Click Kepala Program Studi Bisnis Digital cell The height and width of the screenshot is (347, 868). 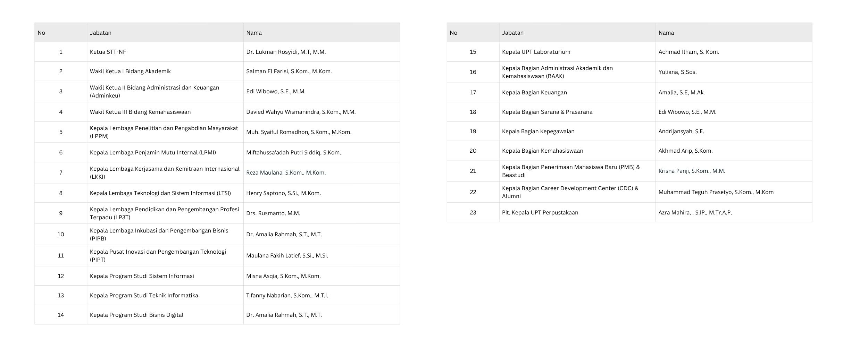coord(136,315)
